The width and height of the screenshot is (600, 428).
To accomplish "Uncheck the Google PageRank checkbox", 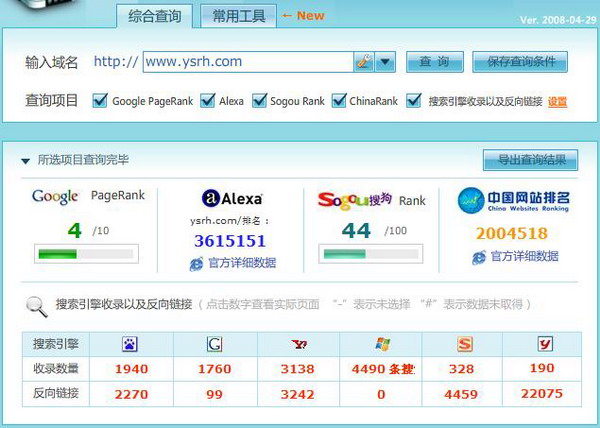I will point(100,101).
